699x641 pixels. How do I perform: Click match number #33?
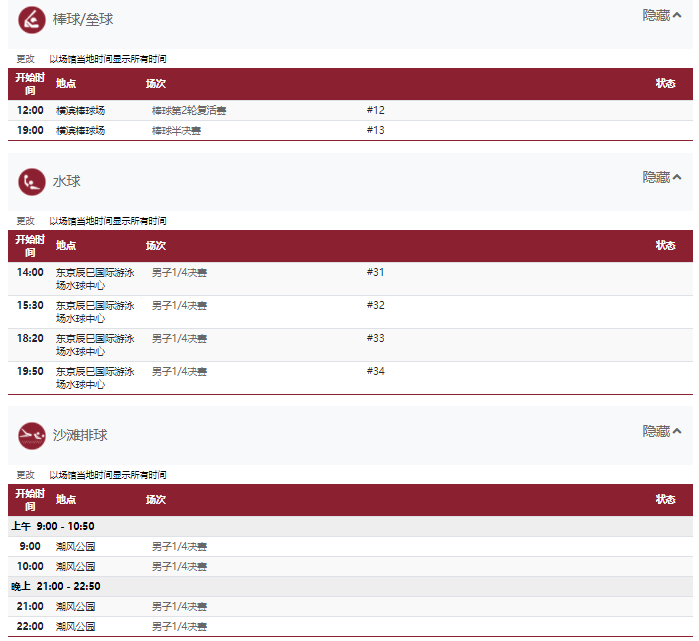coord(375,338)
